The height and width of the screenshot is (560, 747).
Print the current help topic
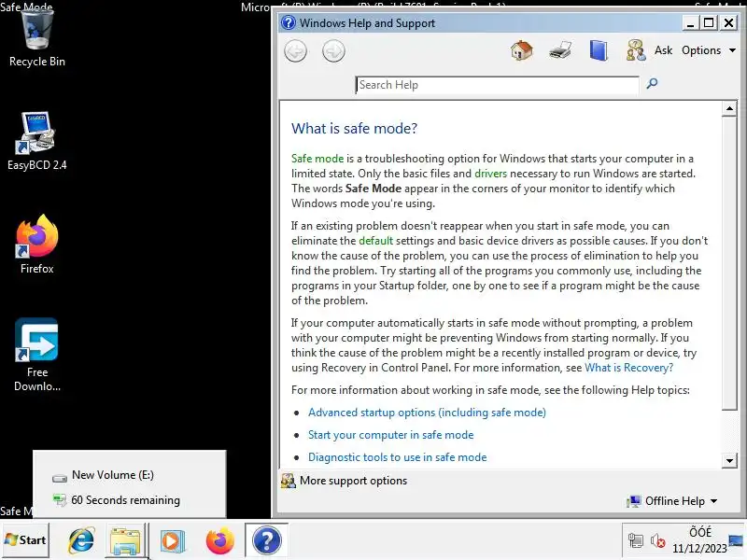560,50
